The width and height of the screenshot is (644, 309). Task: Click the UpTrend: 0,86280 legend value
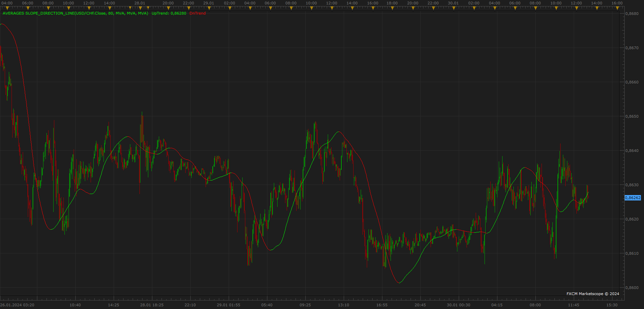click(x=169, y=13)
